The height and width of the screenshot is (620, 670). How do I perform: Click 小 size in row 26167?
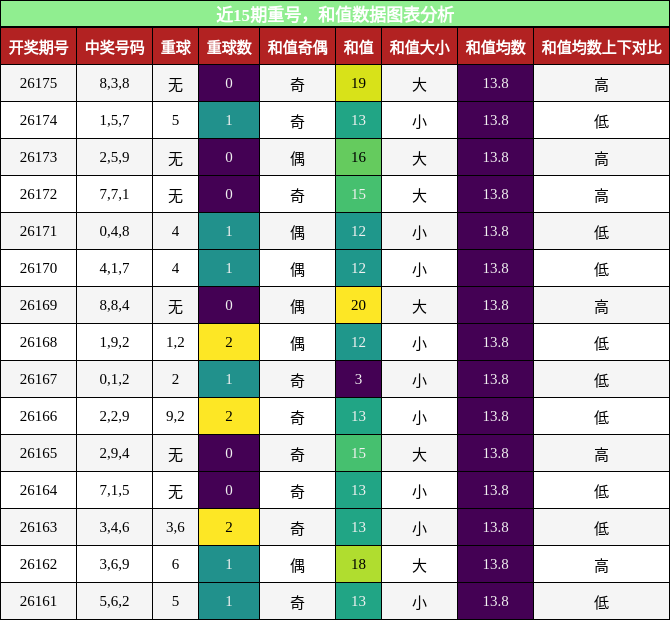click(x=419, y=379)
